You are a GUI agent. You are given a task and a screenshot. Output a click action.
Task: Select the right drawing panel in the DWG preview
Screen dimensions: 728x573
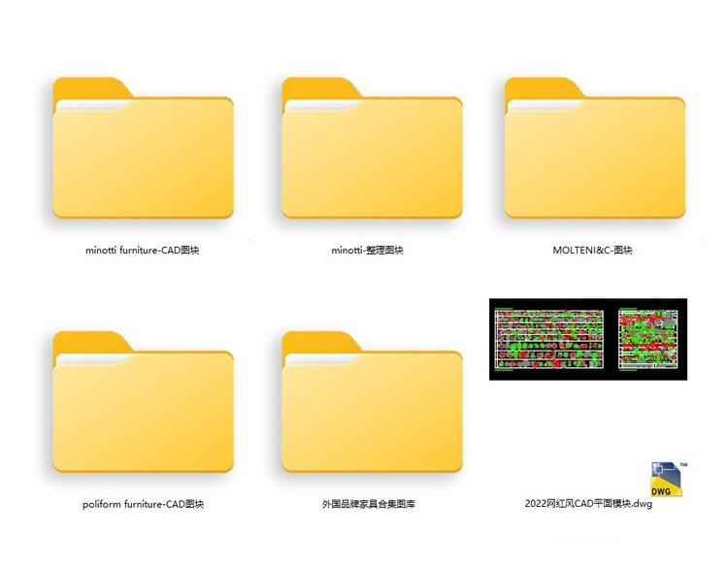coord(646,339)
